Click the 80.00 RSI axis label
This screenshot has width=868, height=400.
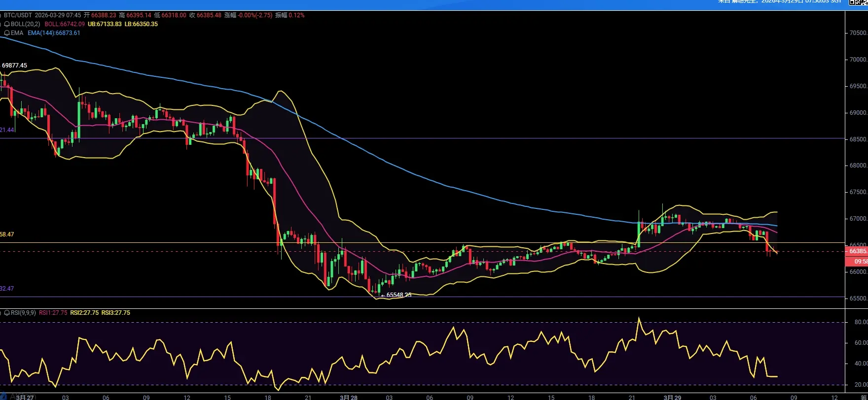(x=861, y=322)
